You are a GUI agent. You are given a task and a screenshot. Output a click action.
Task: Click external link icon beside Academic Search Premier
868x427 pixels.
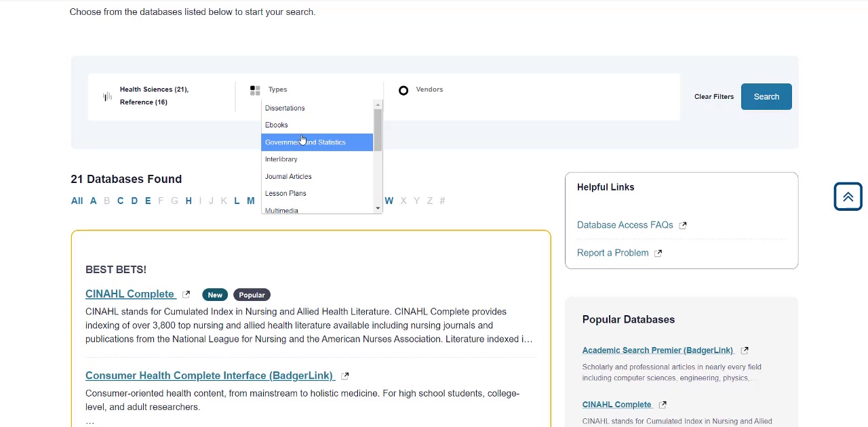(745, 350)
